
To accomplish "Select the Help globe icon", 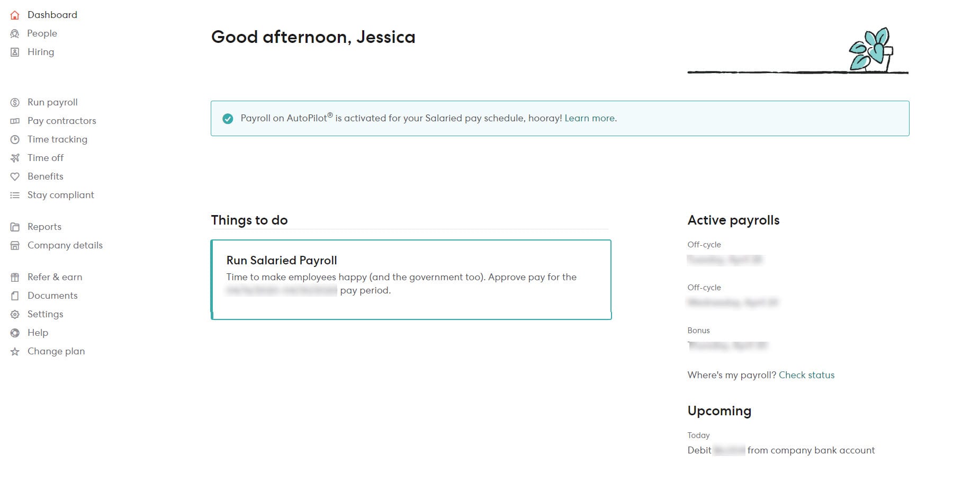I will 14,332.
